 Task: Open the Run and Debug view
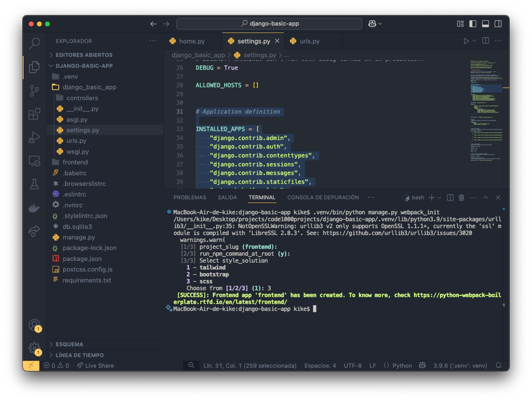[34, 138]
